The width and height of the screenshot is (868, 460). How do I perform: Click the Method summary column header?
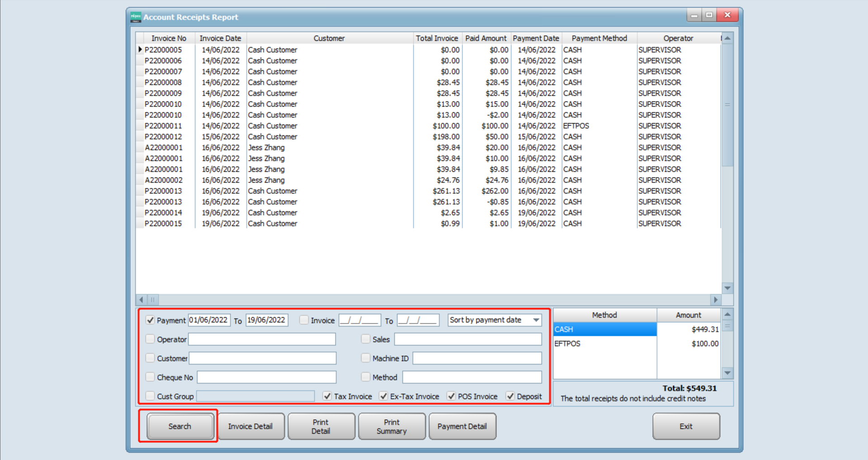(605, 315)
